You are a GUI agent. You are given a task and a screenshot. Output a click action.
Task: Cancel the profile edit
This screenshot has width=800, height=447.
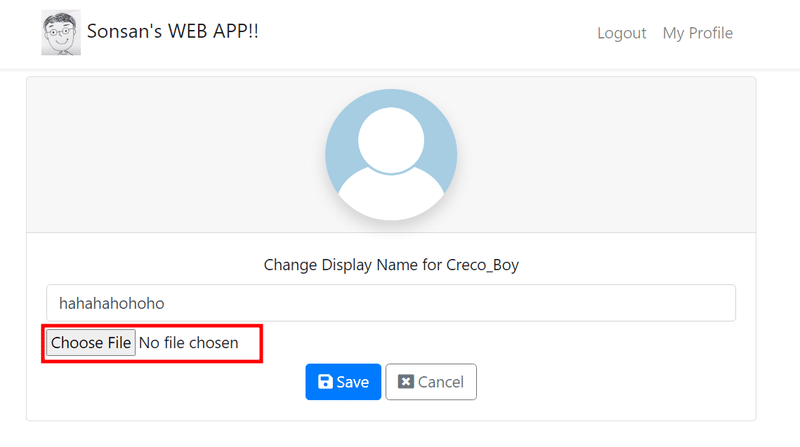pos(431,382)
